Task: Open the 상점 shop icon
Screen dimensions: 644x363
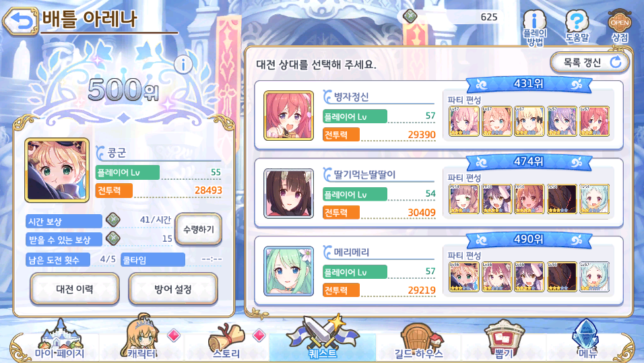Action: [620, 27]
